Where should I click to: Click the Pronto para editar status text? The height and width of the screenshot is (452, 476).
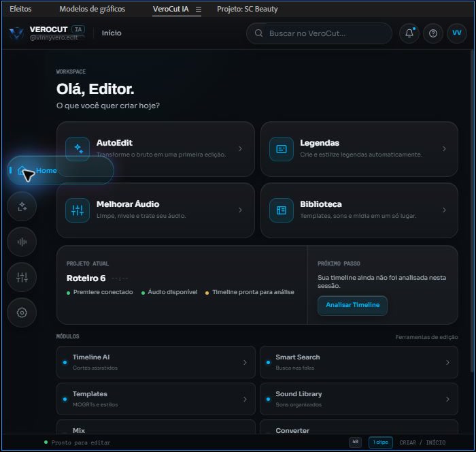click(x=81, y=442)
